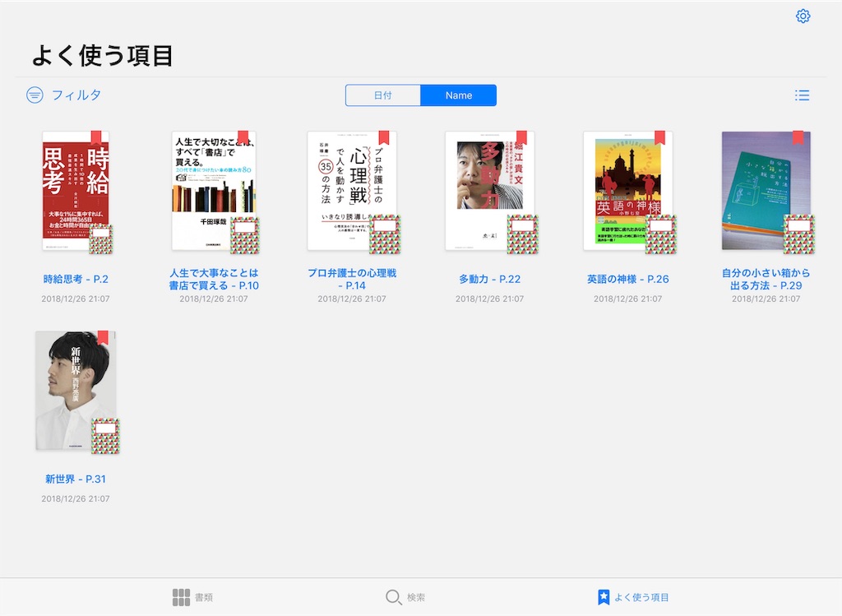
Task: Open link 多動力 - P.22
Action: 490,280
